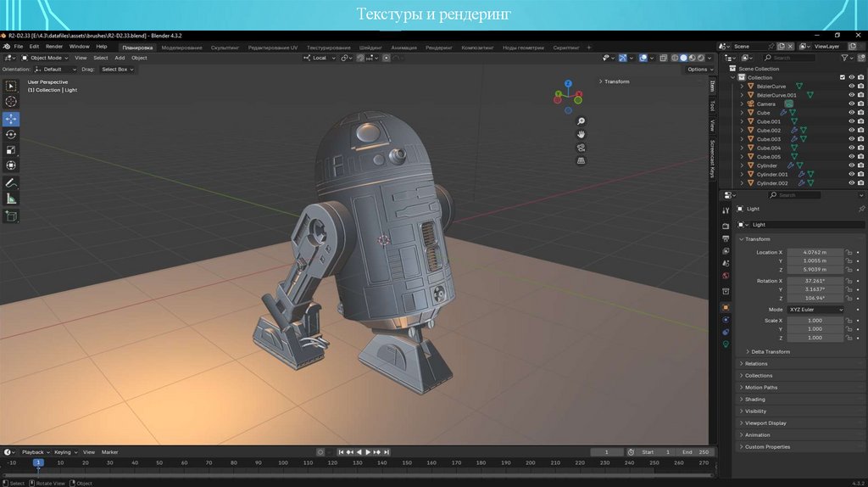Screen dimensions: 868x487
Task: Open the Object Mode dropdown
Action: (46, 58)
